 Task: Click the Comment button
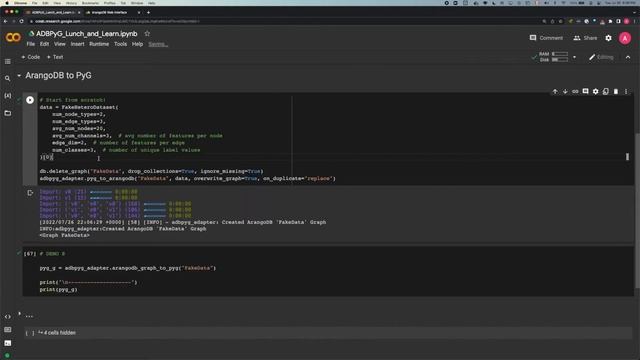point(546,38)
